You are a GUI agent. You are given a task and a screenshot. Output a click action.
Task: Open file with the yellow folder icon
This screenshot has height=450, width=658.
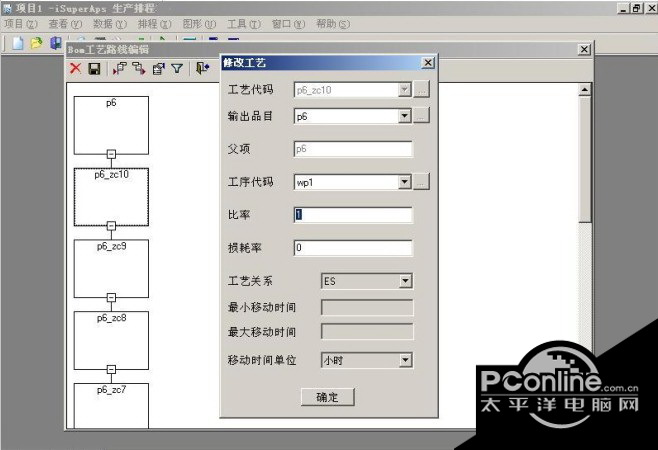coord(37,43)
